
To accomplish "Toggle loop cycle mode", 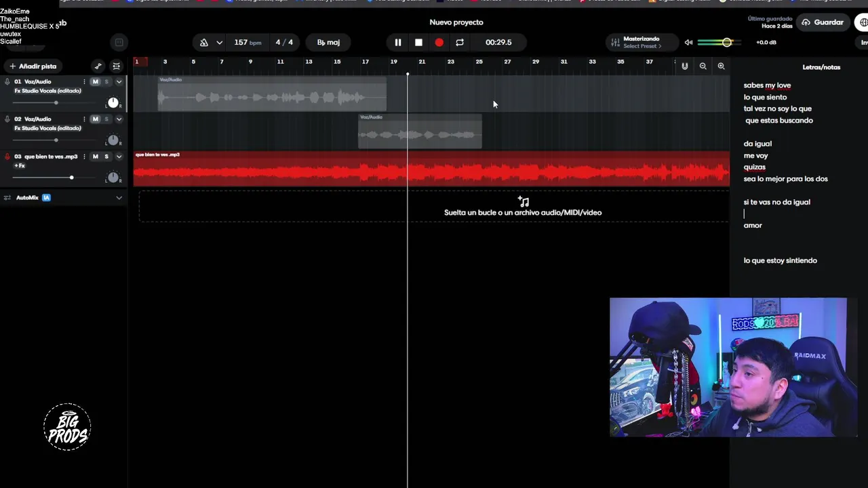I will click(460, 43).
